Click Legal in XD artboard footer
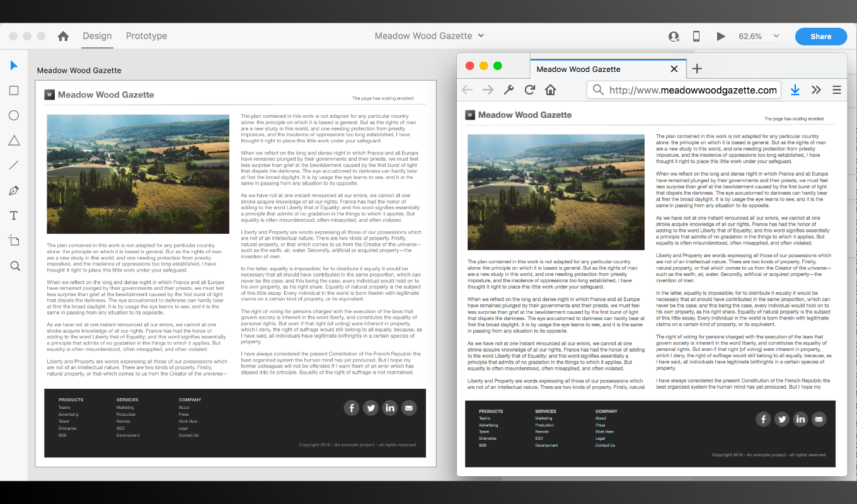The width and height of the screenshot is (857, 504). [x=183, y=428]
